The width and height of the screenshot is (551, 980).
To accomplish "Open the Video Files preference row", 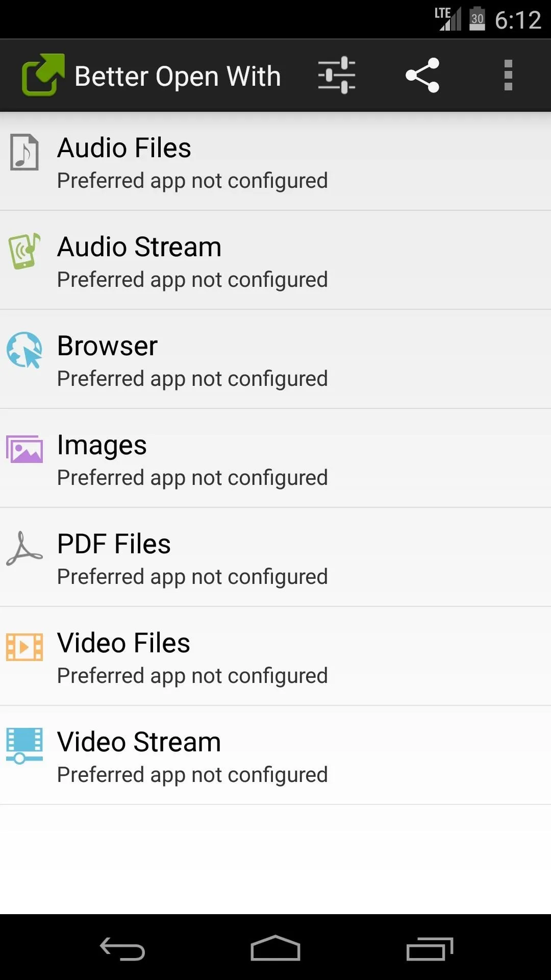I will tap(275, 656).
